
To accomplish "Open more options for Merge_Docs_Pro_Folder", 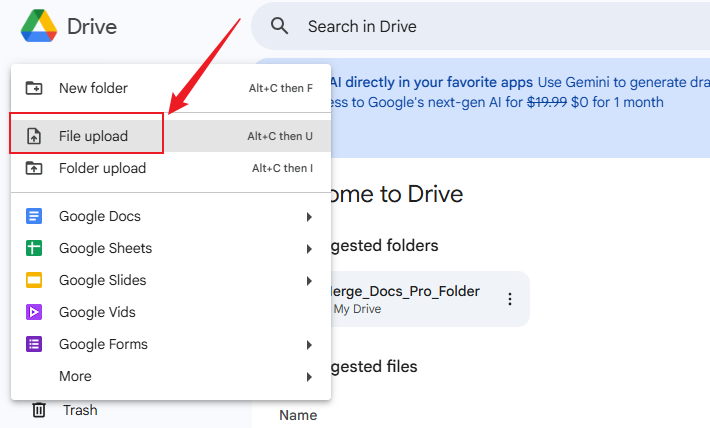I will [x=510, y=299].
